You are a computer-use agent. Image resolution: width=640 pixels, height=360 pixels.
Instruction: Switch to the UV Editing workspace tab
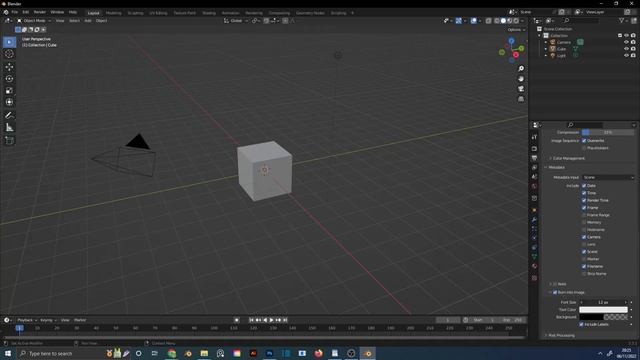click(158, 13)
